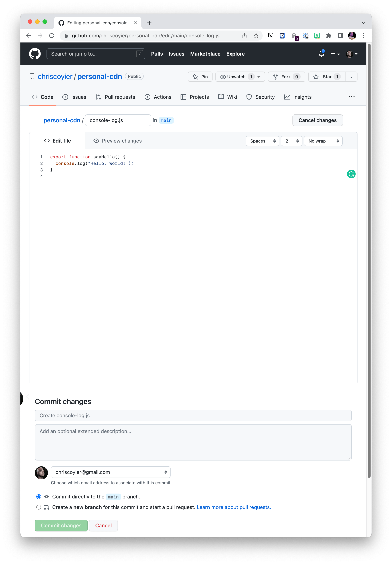The height and width of the screenshot is (564, 392).
Task: Open Learn more about pull requests link
Action: 234,507
